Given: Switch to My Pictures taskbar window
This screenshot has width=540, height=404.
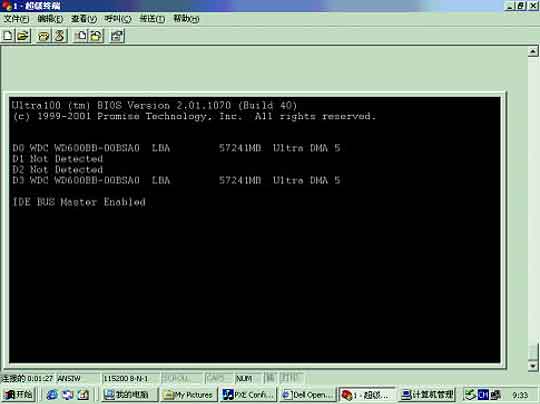Looking at the screenshot, I should tap(189, 395).
